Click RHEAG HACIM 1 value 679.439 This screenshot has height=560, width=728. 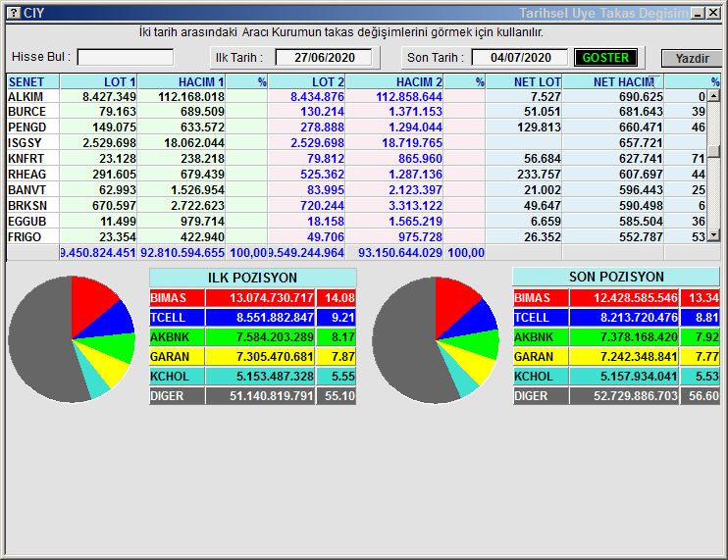[202, 175]
